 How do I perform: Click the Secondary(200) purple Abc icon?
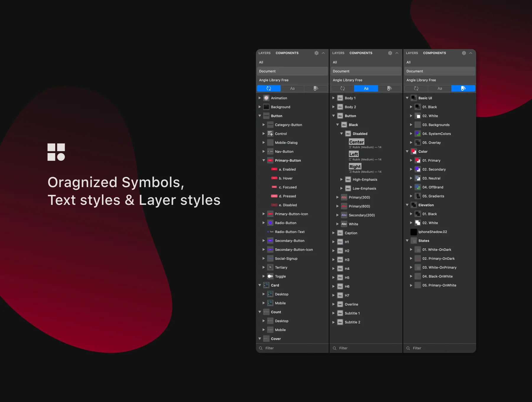(344, 215)
